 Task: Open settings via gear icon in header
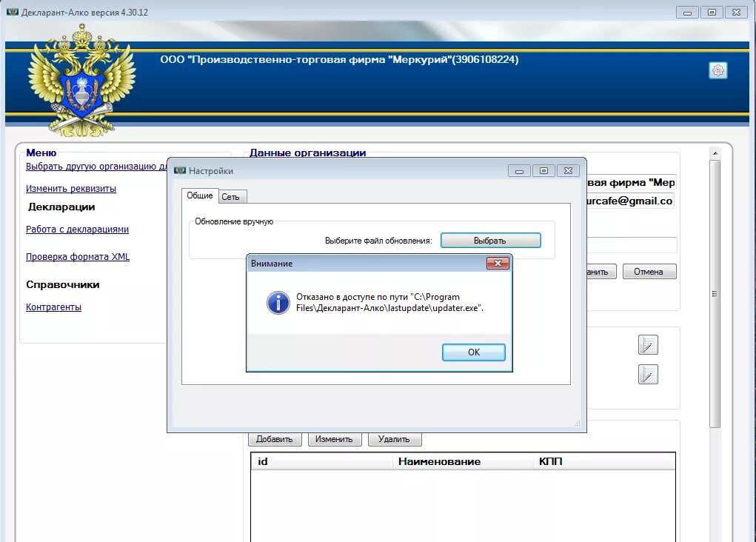pyautogui.click(x=718, y=70)
